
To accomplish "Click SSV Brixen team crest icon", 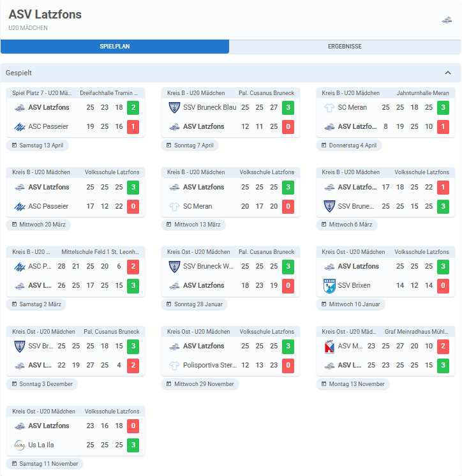I will [329, 286].
